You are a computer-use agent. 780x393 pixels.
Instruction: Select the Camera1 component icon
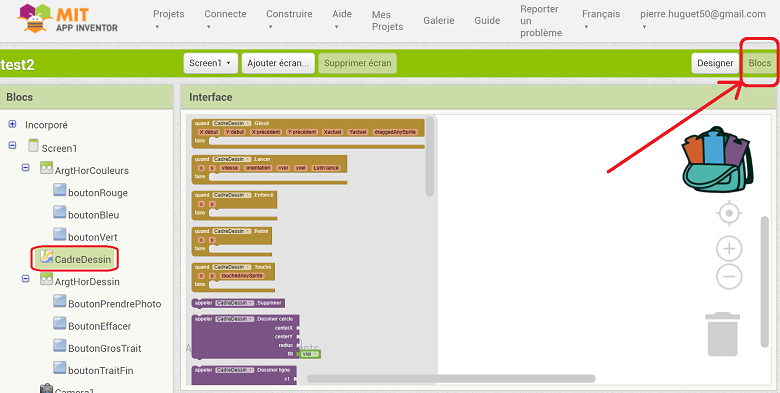coord(46,389)
